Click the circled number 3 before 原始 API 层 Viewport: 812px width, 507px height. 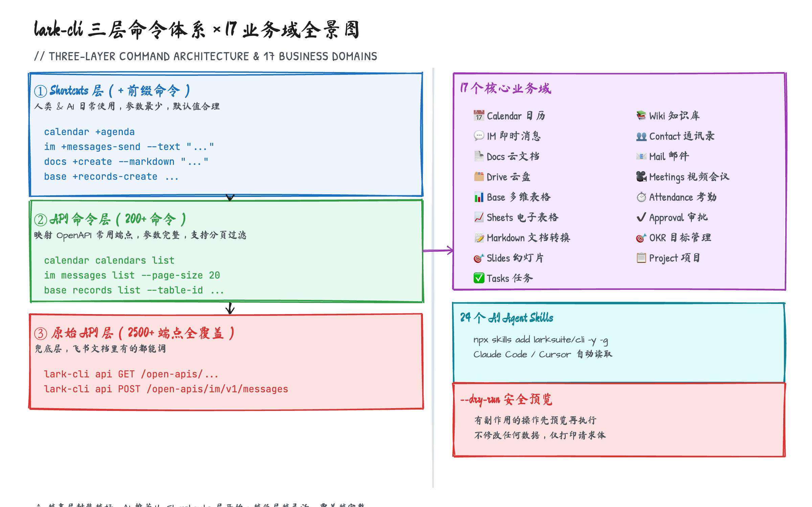[x=41, y=333]
